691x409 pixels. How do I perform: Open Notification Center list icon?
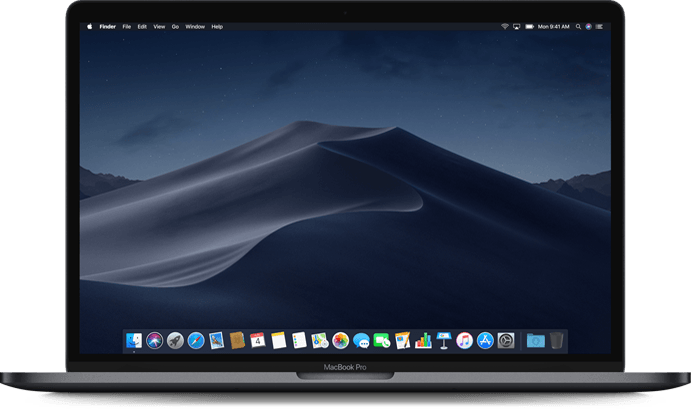click(x=599, y=26)
